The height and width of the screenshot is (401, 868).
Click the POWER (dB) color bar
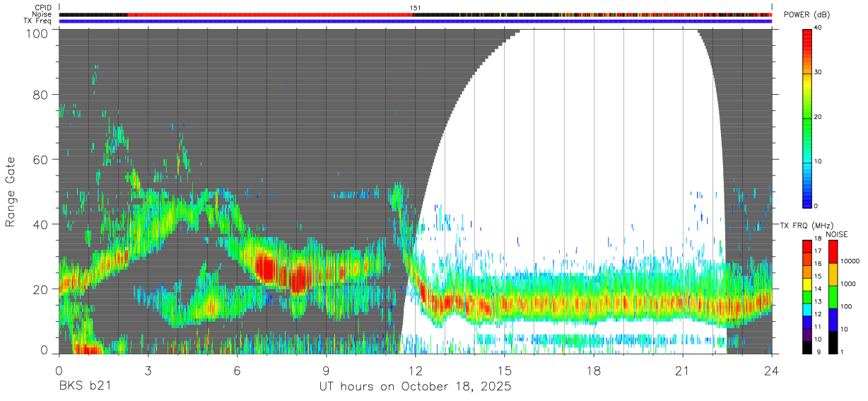pos(807,117)
